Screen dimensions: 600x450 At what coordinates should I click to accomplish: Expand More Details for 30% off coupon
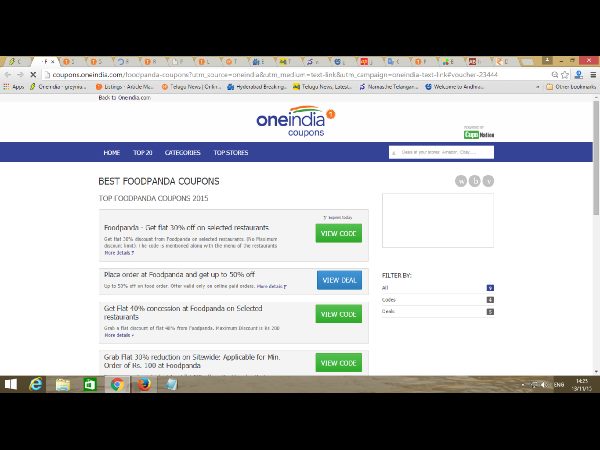[x=117, y=253]
